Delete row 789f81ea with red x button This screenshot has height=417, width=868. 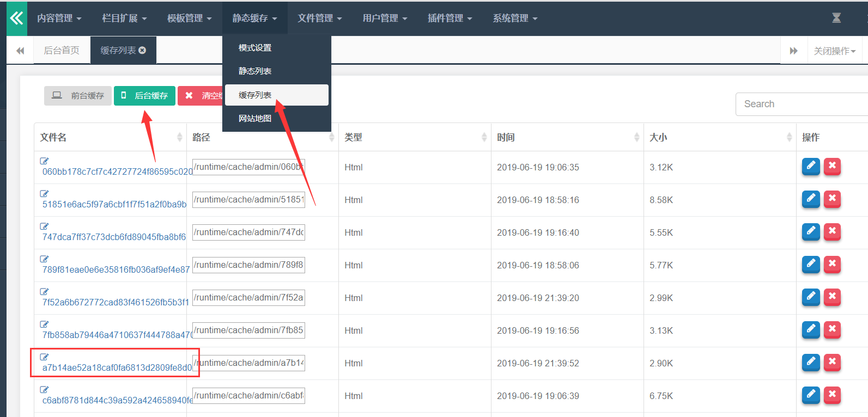[832, 265]
